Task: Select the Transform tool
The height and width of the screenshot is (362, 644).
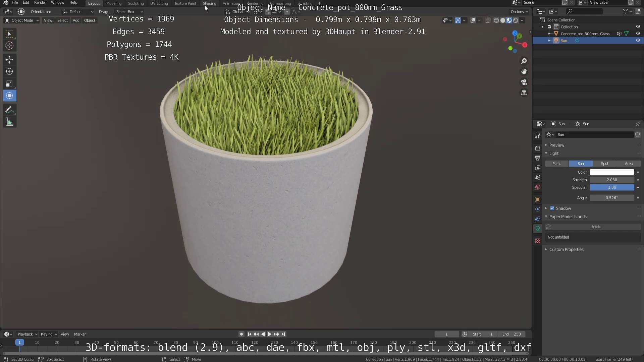Action: point(9,96)
